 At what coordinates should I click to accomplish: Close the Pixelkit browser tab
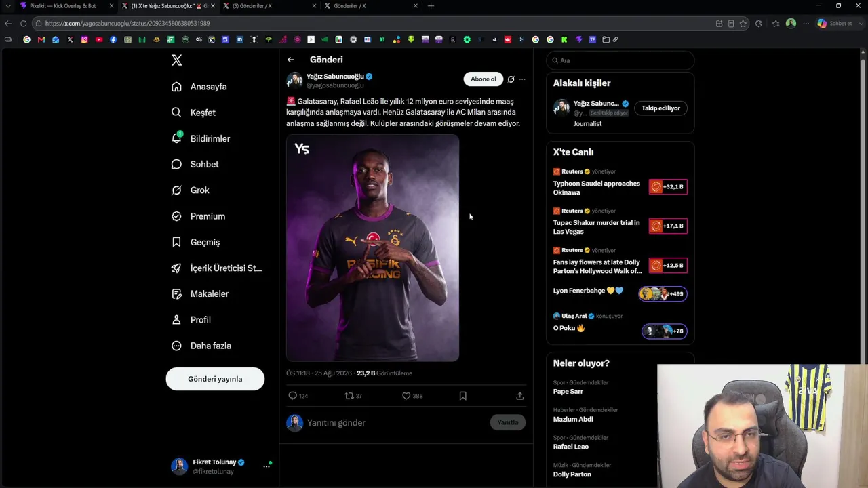[x=111, y=6]
